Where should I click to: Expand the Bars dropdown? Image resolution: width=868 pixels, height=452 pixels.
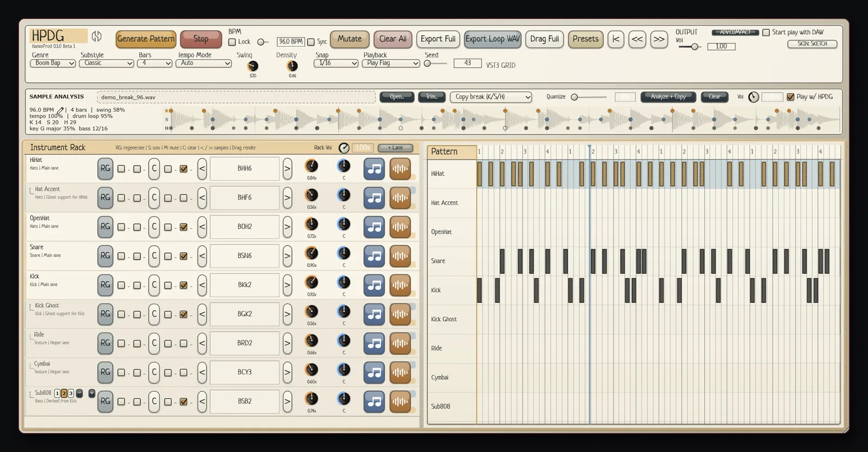(x=155, y=63)
